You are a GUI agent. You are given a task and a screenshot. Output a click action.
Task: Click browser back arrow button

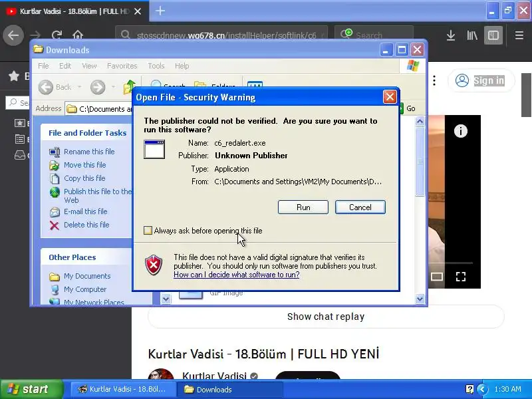pyautogui.click(x=13, y=35)
